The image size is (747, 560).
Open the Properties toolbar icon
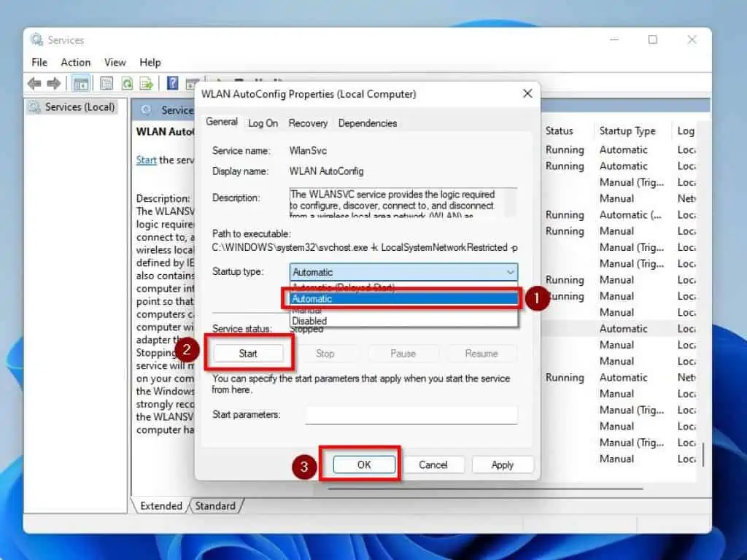point(106,82)
